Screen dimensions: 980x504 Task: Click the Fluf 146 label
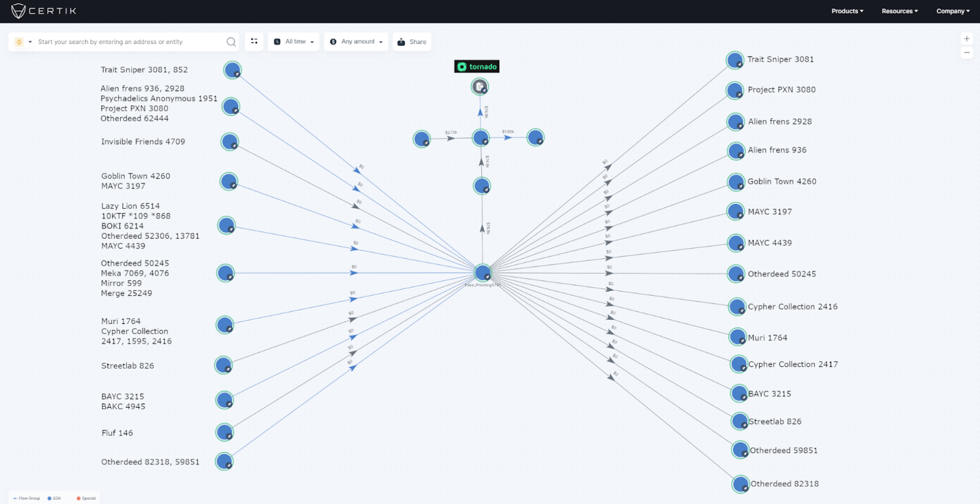tap(117, 433)
